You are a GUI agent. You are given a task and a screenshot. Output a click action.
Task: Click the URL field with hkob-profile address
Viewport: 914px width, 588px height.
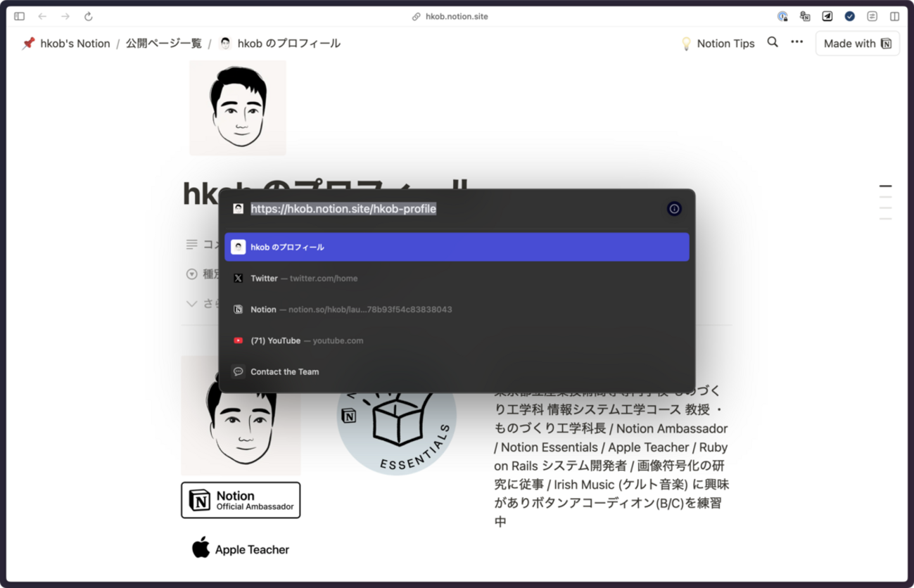[343, 209]
